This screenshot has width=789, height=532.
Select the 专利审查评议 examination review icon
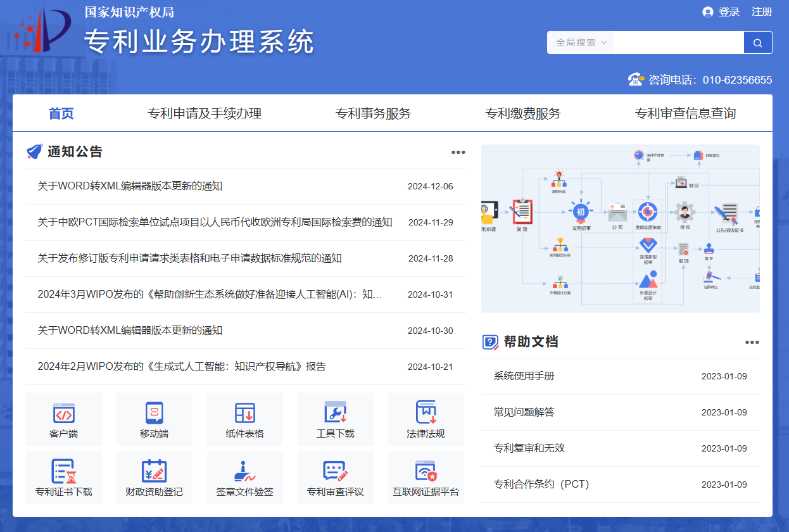[x=335, y=478]
